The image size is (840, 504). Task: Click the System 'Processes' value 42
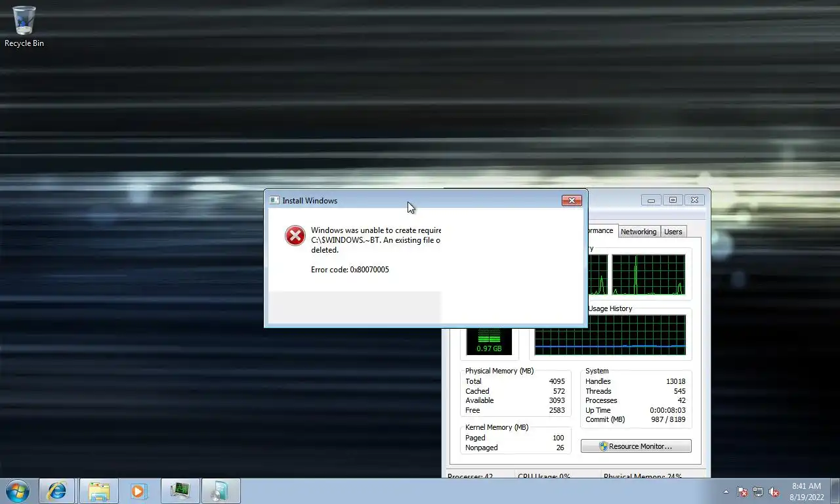coord(682,400)
